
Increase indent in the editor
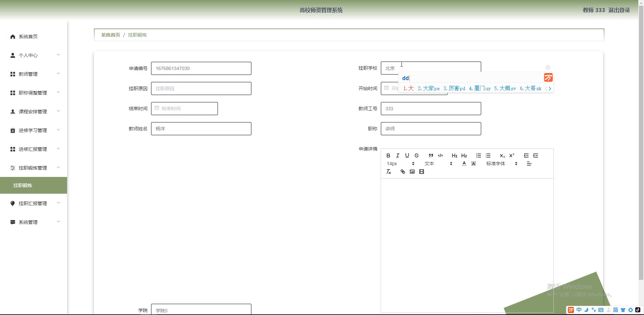(536, 155)
